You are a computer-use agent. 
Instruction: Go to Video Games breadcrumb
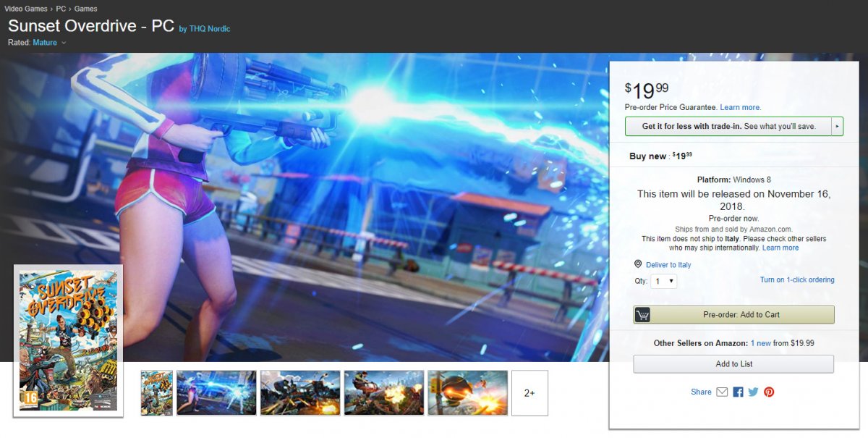click(26, 9)
